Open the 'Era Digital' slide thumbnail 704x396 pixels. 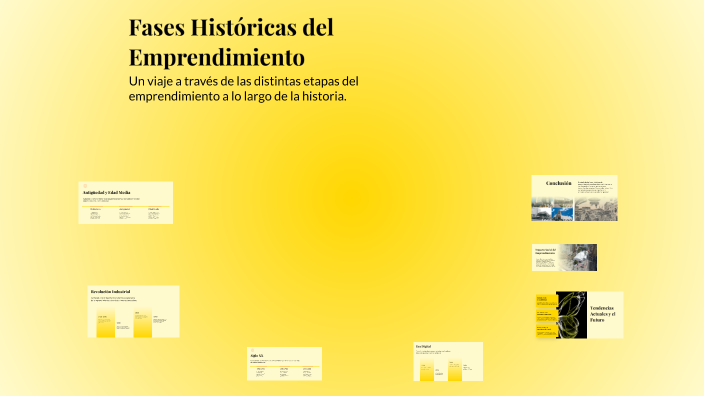[448, 361]
